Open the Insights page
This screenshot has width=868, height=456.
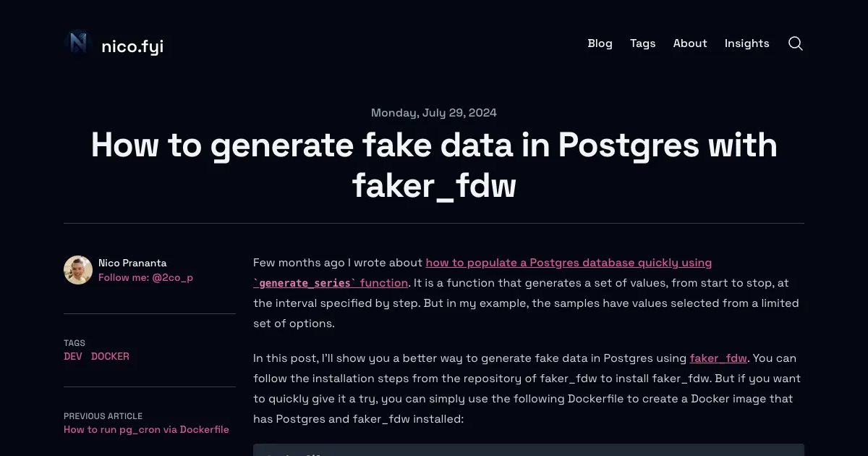tap(747, 43)
